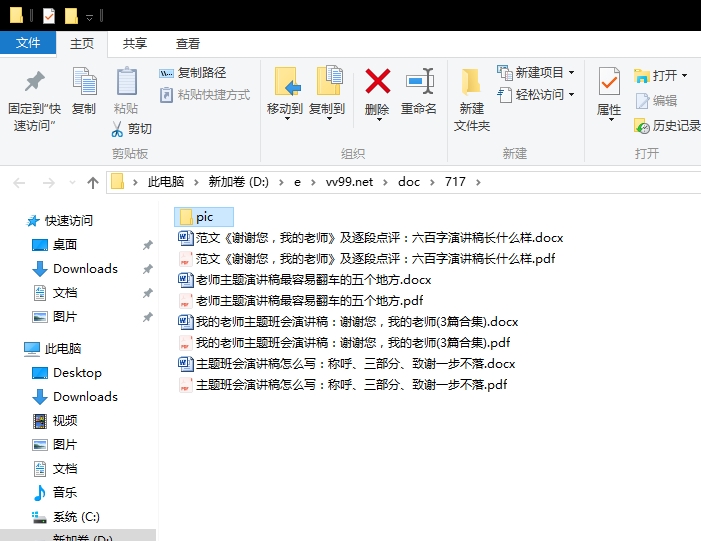Select 我的老师主题班会演讲稿(3篇合集).pdf
The height and width of the screenshot is (541, 701).
[x=344, y=342]
